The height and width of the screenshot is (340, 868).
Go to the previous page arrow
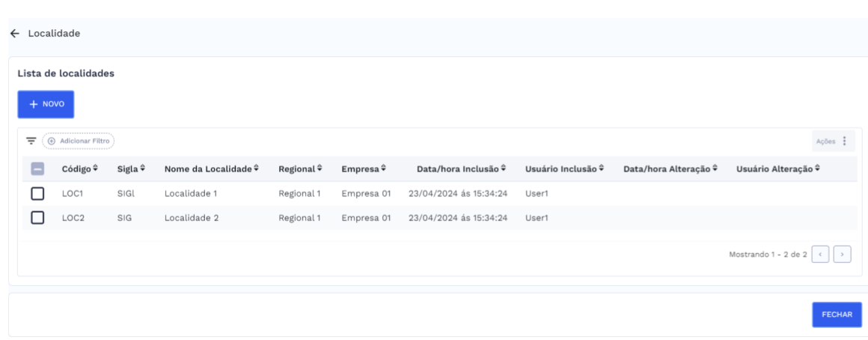click(x=820, y=255)
